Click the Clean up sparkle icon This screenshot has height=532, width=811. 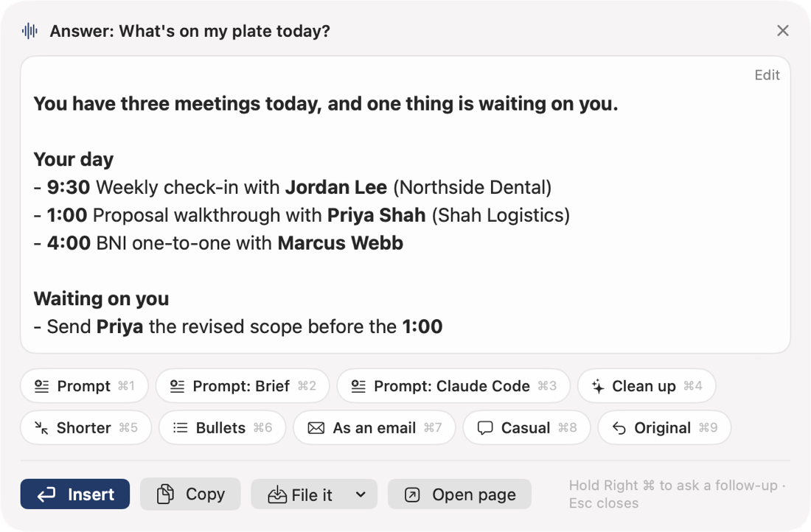coord(598,386)
